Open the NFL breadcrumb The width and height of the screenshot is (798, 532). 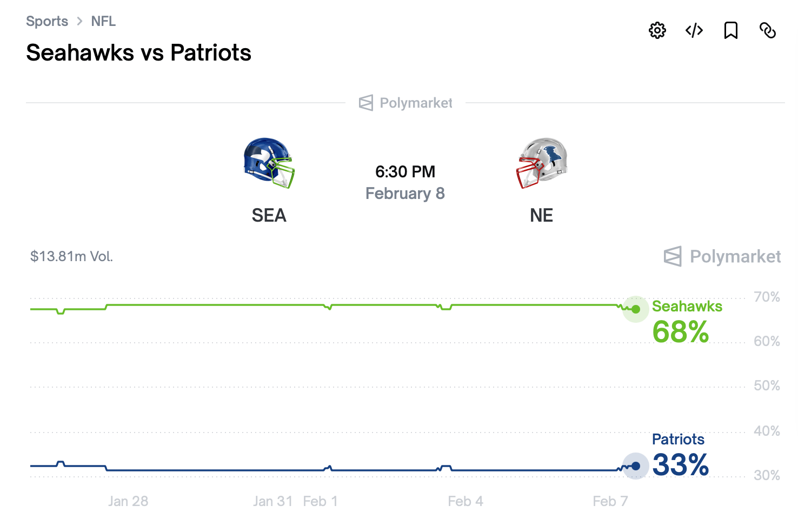click(104, 21)
